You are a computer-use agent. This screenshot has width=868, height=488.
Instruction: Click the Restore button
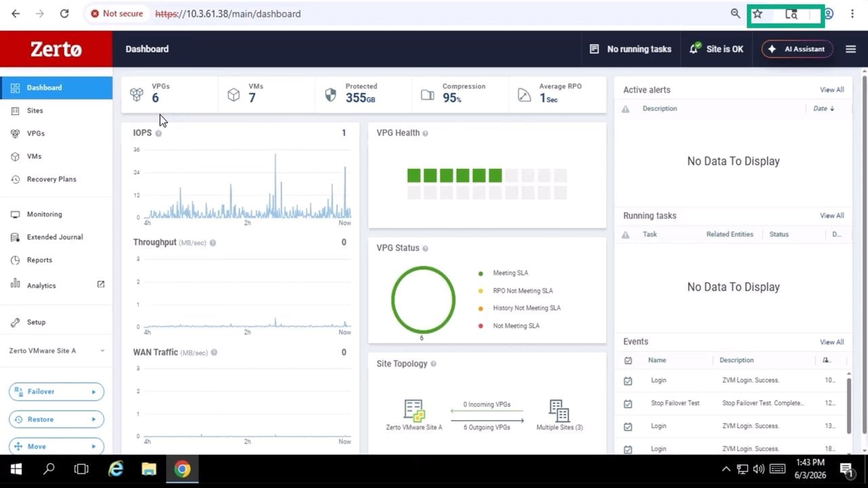[56, 420]
